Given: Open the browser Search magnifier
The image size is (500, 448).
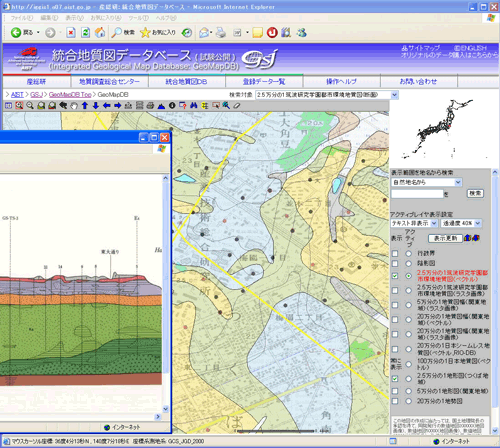Looking at the screenshot, I should click(123, 33).
